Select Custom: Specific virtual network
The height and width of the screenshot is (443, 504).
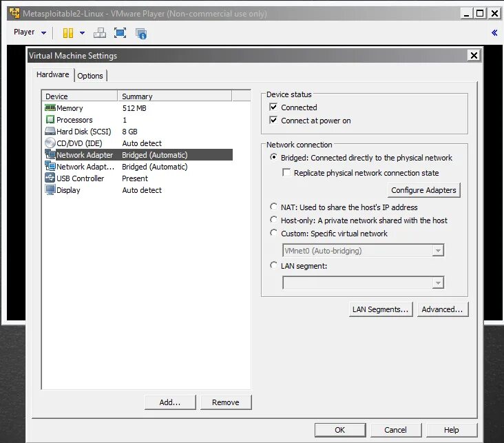click(x=273, y=233)
